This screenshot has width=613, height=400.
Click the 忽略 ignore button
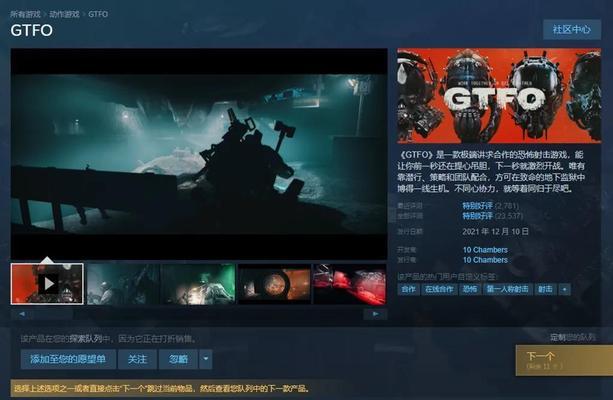[178, 359]
